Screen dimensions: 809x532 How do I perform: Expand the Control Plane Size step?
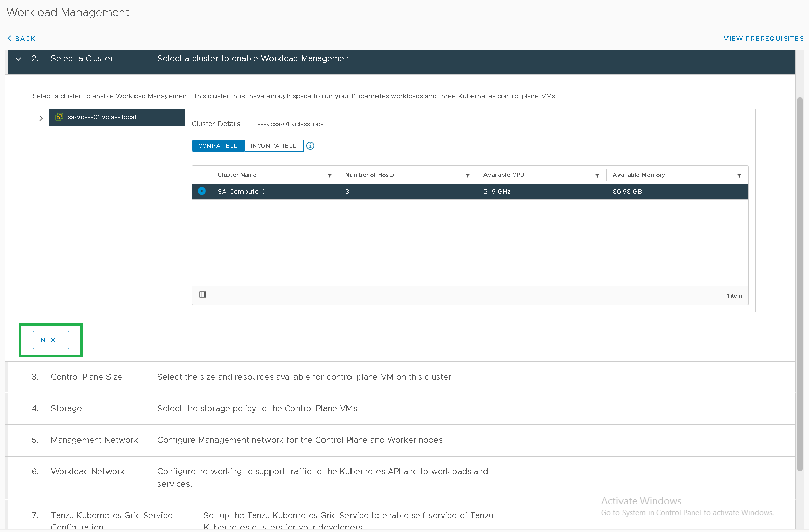pos(87,377)
